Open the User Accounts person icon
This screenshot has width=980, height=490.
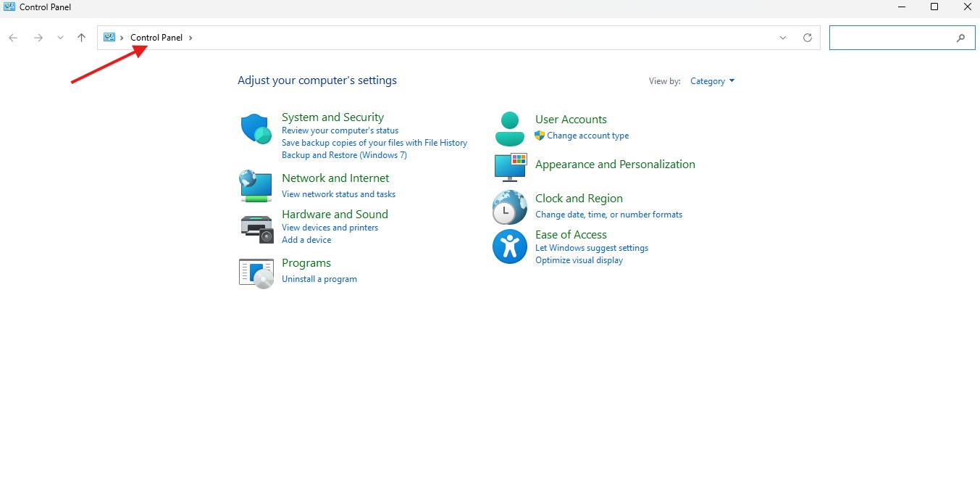pyautogui.click(x=510, y=129)
